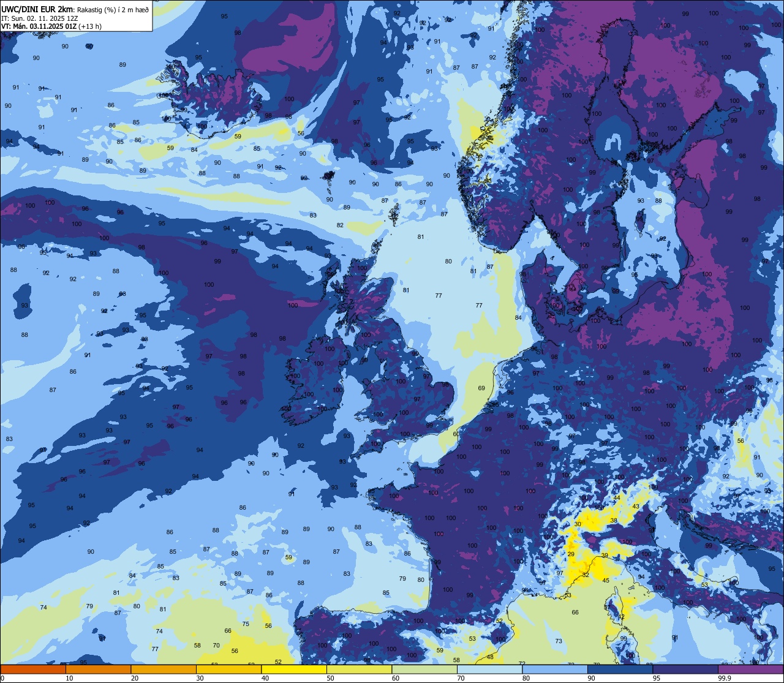Click the bright yellow 40–50 legend swatch

(294, 670)
